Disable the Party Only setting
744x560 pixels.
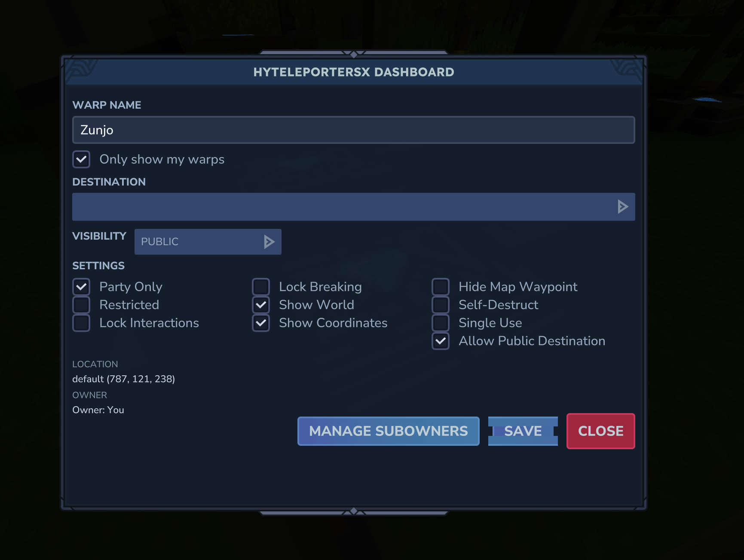(81, 287)
